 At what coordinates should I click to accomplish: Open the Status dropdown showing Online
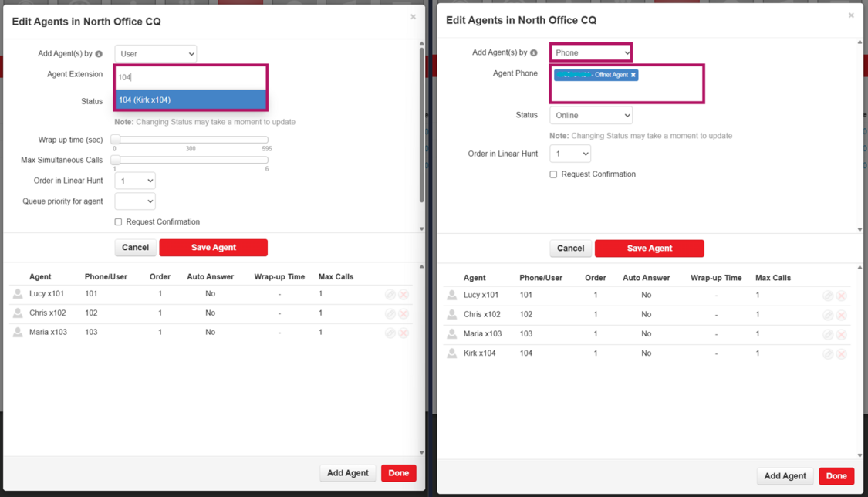click(x=591, y=115)
